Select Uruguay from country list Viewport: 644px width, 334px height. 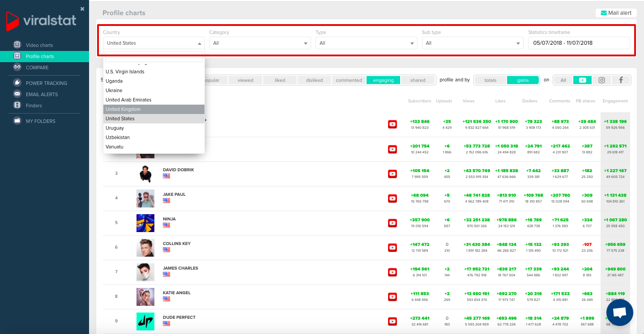tap(154, 128)
